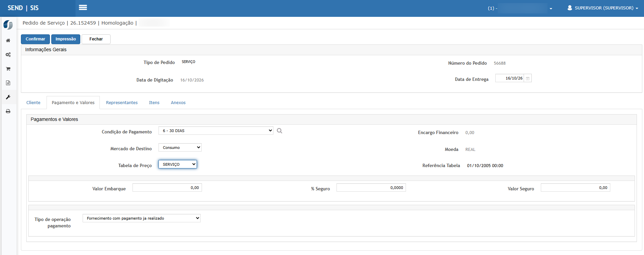Click the supervisor user avatar icon
The image size is (644, 255).
[x=570, y=8]
